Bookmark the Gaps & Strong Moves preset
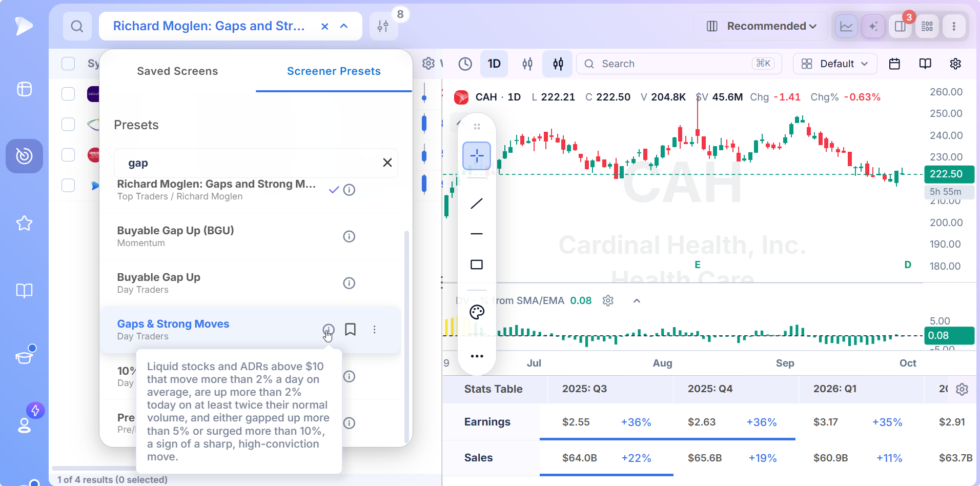The image size is (980, 486). point(350,329)
